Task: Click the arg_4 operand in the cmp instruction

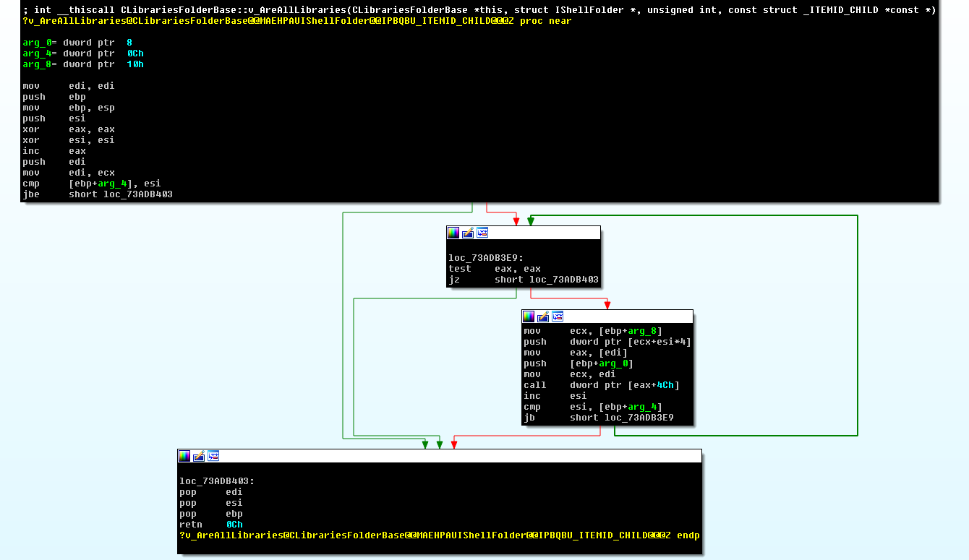Action: pyautogui.click(x=112, y=183)
